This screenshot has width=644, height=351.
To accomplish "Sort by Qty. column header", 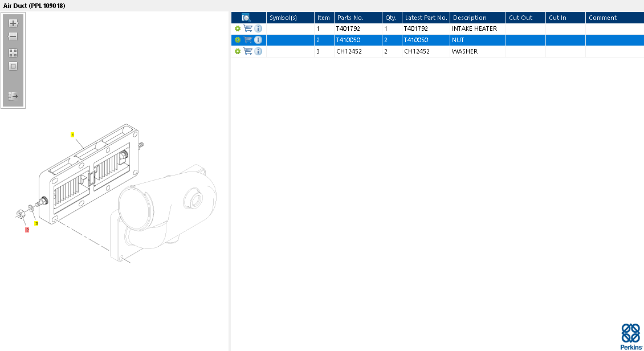I will click(392, 18).
